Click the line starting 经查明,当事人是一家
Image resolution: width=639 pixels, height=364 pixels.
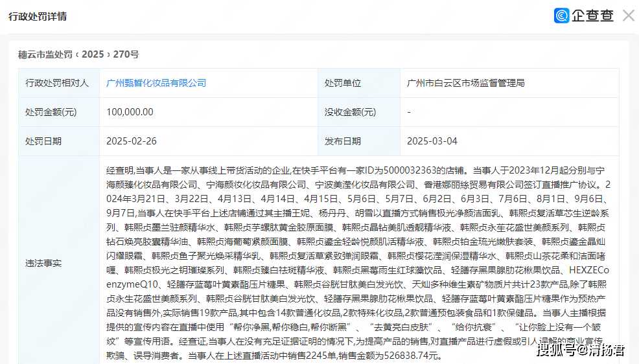tap(355, 170)
